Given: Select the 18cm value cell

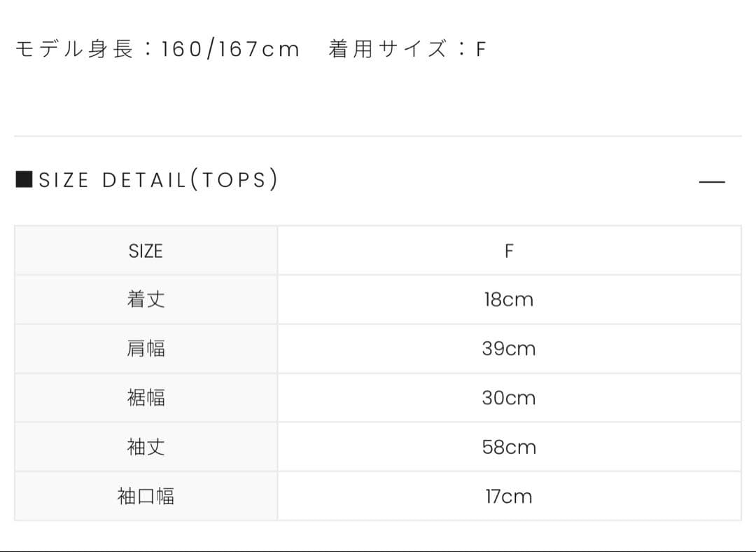Looking at the screenshot, I should pyautogui.click(x=509, y=300).
